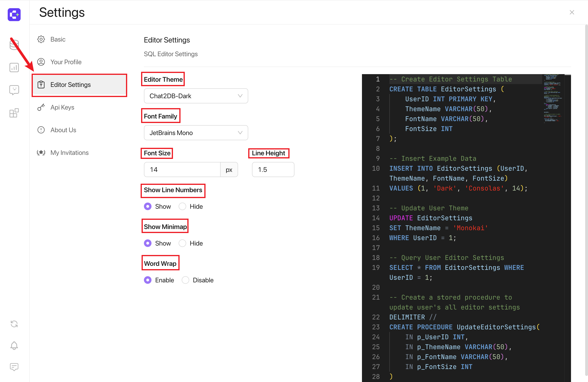Click the Chat2DB logo icon
This screenshot has height=382, width=588.
click(14, 14)
